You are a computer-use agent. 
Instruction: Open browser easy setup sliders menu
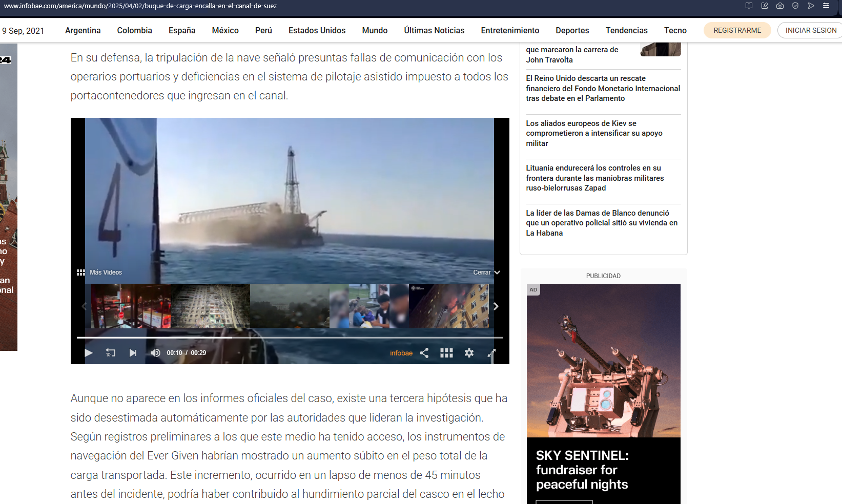tap(826, 6)
